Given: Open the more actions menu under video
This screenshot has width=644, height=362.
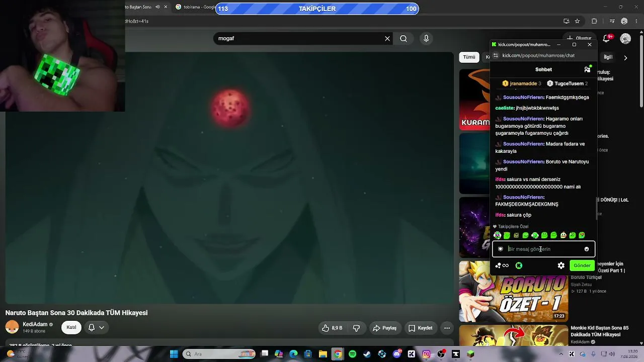Looking at the screenshot, I should click(x=447, y=328).
